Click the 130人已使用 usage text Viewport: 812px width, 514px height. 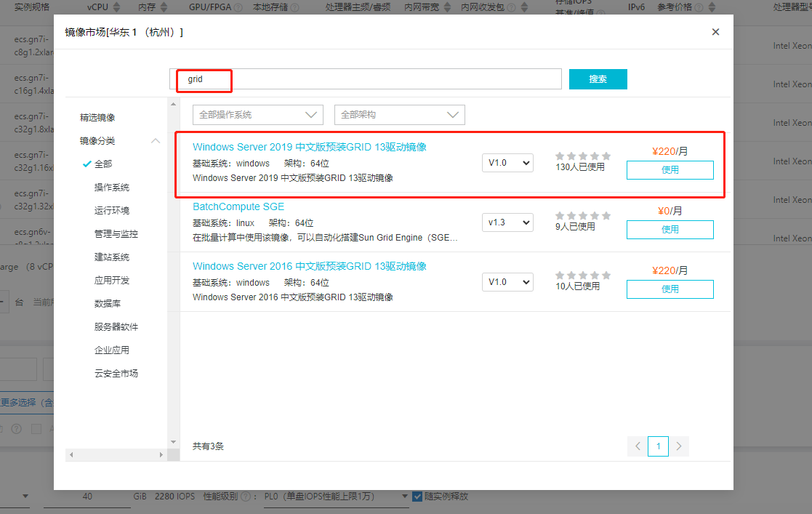(580, 167)
